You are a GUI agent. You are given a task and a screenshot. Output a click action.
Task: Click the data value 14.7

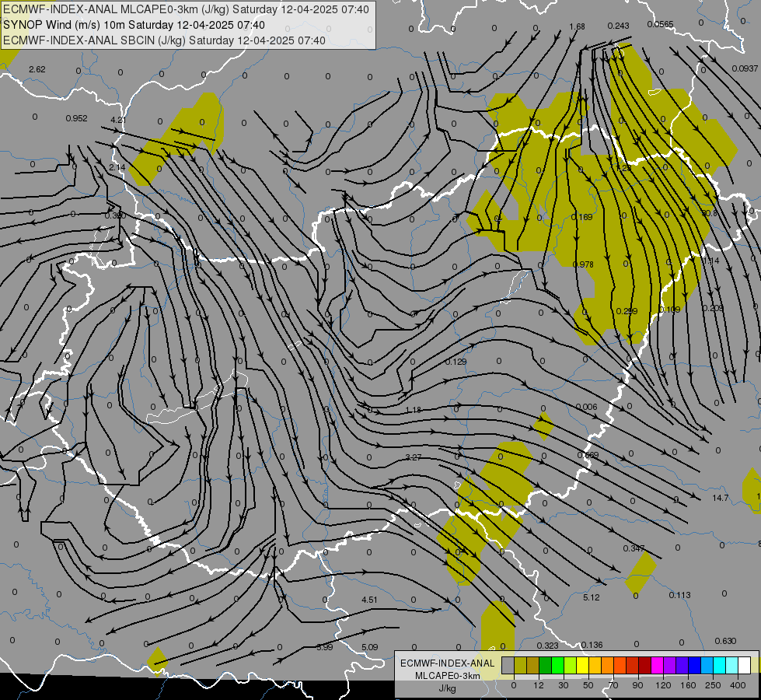tap(721, 498)
